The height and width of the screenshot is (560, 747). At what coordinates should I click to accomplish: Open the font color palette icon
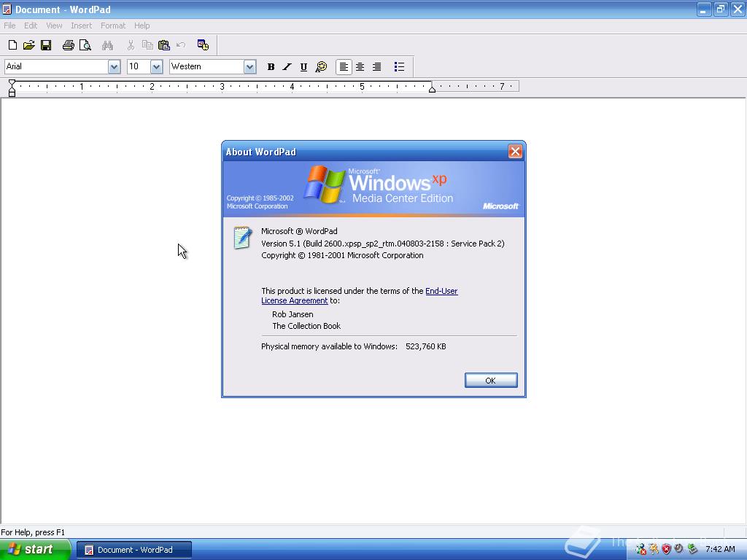click(x=321, y=66)
